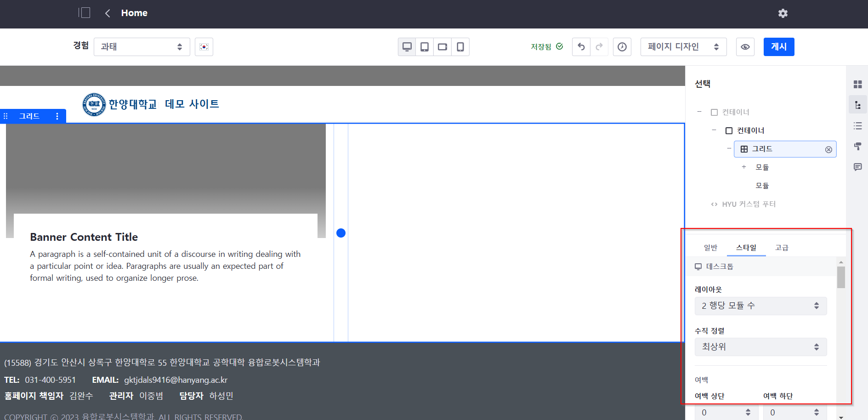This screenshot has width=868, height=420.
Task: Switch to portrait mobile viewport
Action: tap(460, 47)
